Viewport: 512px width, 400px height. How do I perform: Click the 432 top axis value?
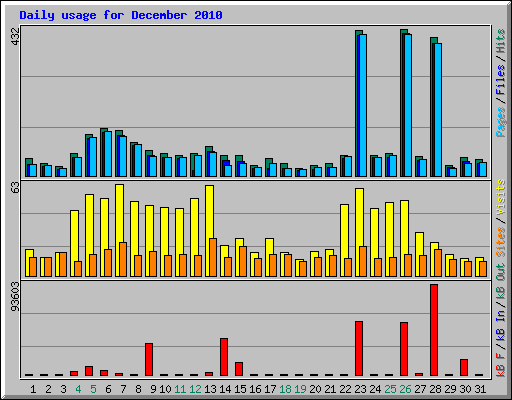click(16, 37)
